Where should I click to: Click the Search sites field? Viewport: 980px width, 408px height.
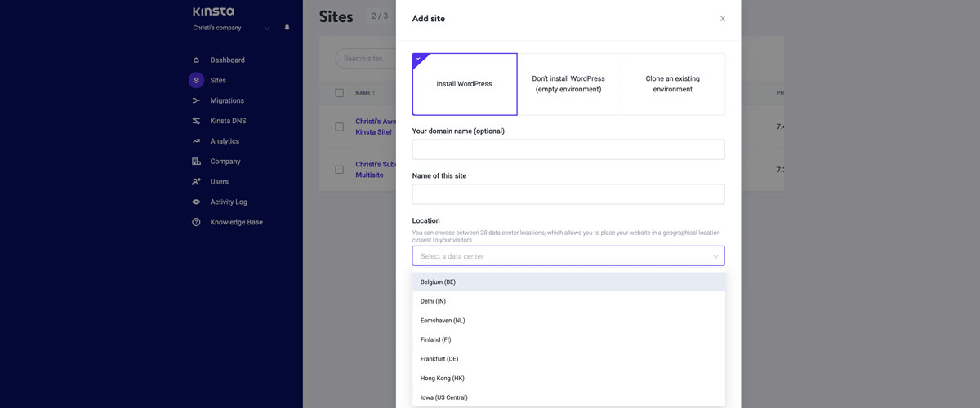click(366, 59)
